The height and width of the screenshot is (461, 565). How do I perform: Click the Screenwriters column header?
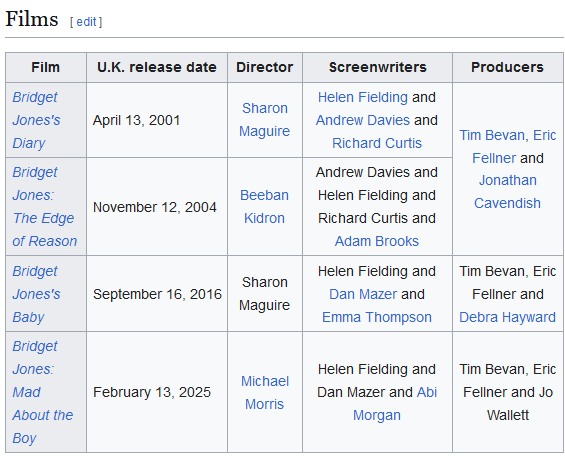point(377,67)
